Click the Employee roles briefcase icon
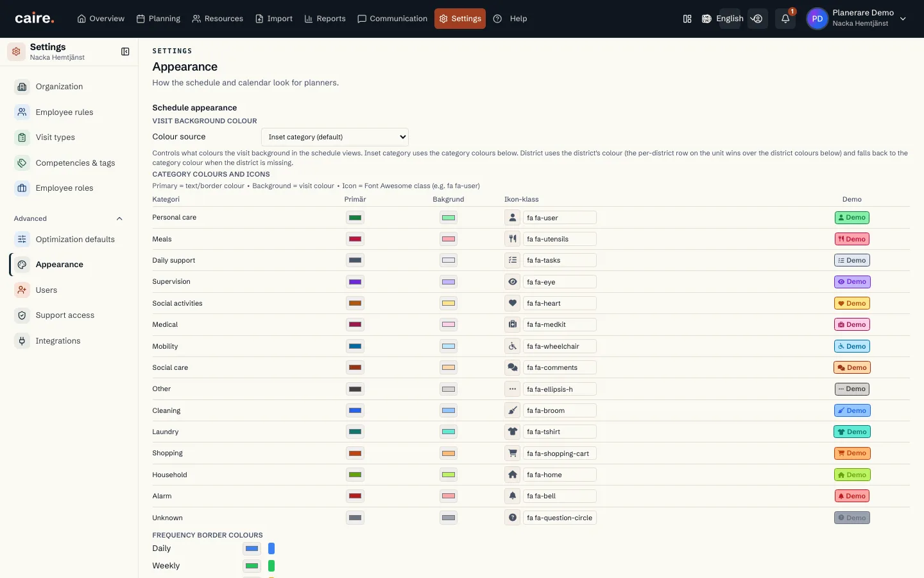 pos(22,188)
